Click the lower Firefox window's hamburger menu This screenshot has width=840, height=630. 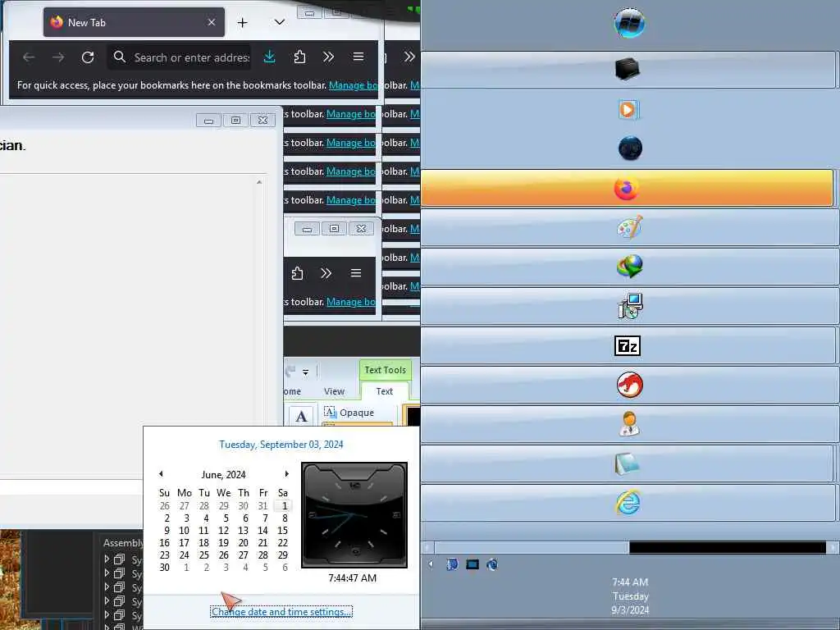click(x=356, y=273)
